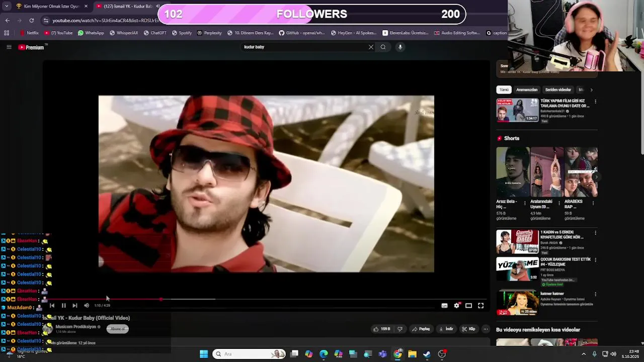Switch to the İsmail YK Kudur Baby tab
Viewport: 644px width, 362px height.
(126, 6)
